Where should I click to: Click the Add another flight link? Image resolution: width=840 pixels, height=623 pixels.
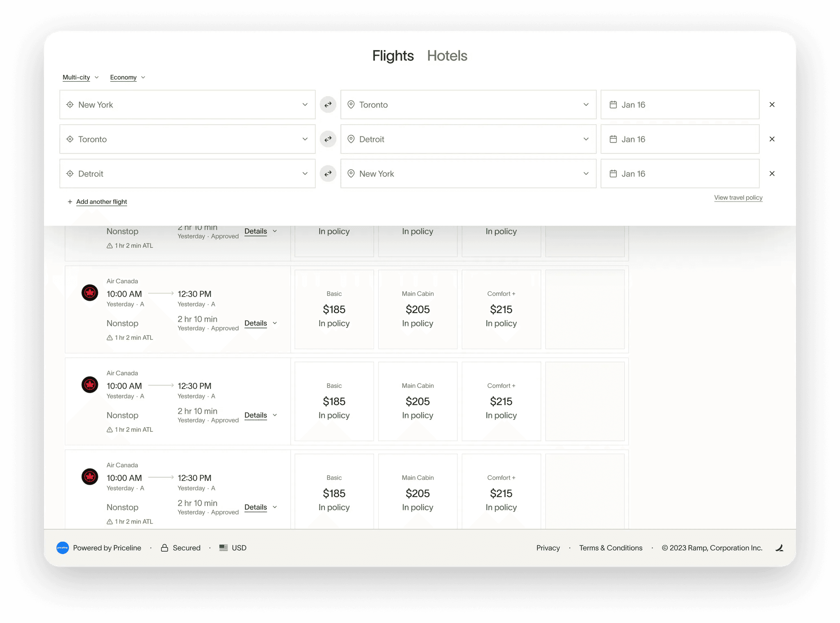click(101, 202)
